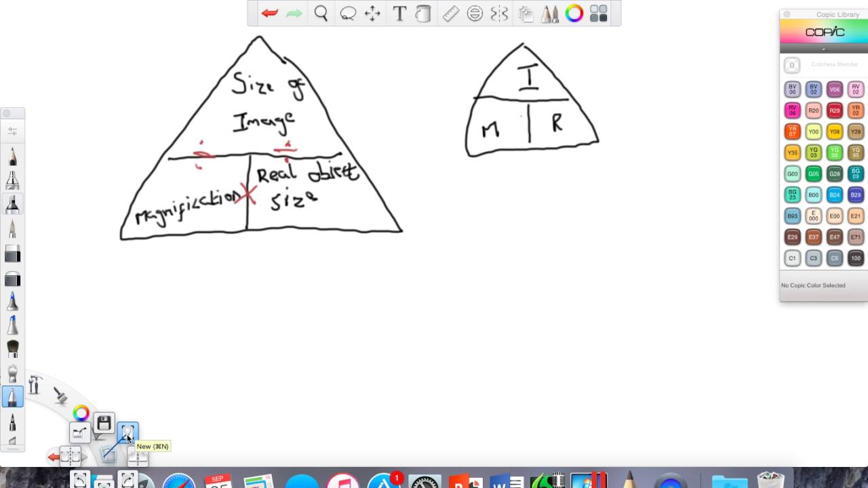Open the color wheel in the lagoon
The image size is (868, 488).
(81, 413)
